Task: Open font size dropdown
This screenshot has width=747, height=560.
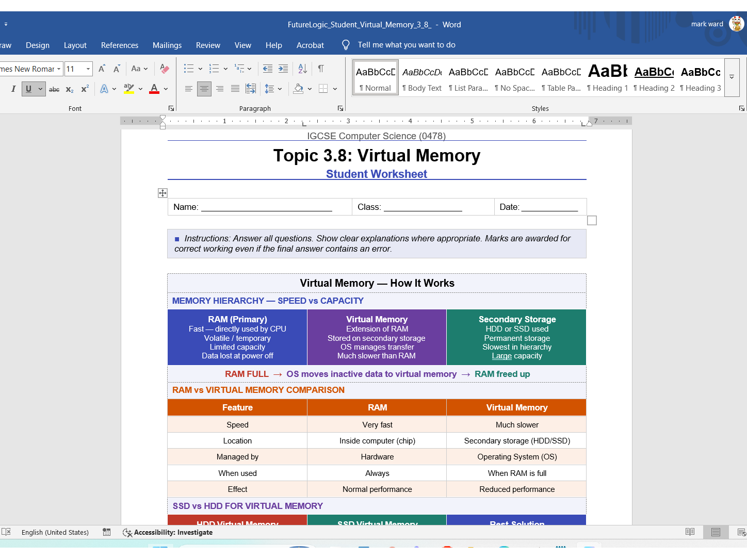Action: [88, 69]
